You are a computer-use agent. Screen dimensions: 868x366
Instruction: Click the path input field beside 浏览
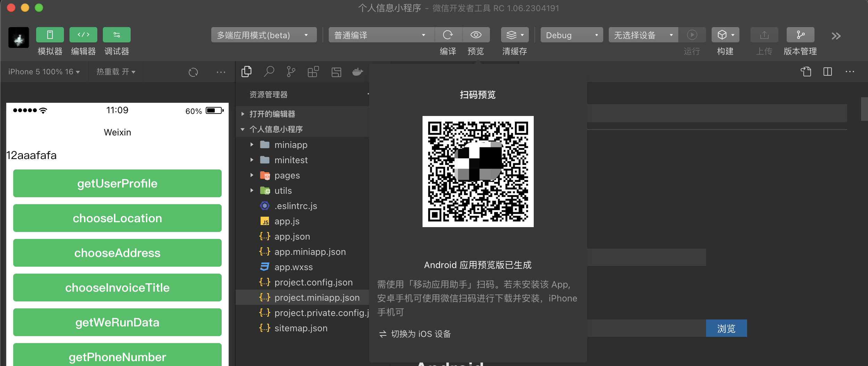click(x=646, y=328)
